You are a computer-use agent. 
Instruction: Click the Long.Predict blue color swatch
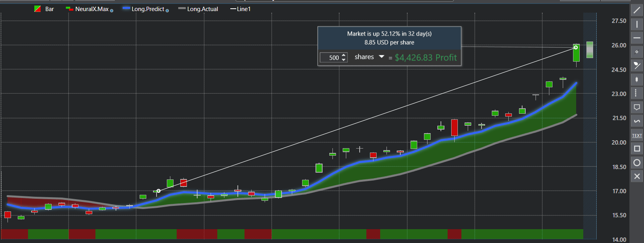[126, 8]
